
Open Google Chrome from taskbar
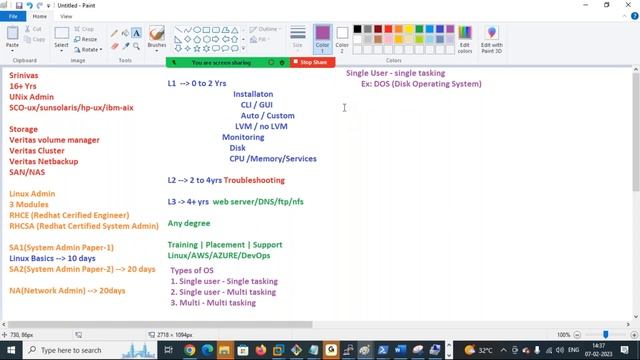click(x=189, y=350)
